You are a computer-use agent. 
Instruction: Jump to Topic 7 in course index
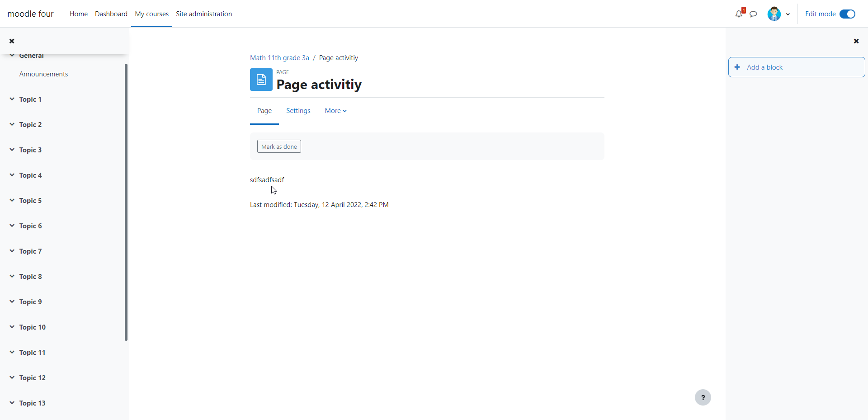[30, 251]
